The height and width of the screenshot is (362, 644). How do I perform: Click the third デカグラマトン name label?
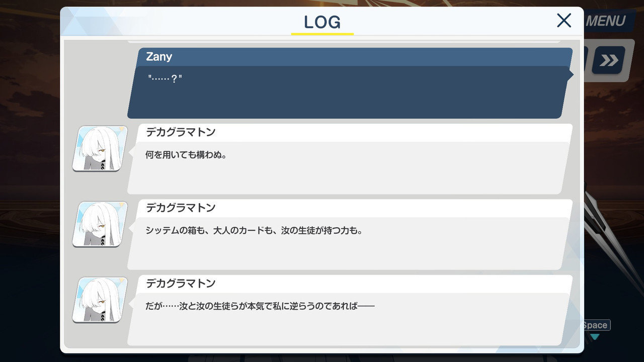click(181, 284)
